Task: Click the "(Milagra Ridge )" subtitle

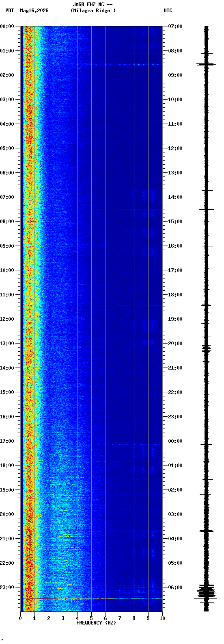Action: [x=93, y=11]
